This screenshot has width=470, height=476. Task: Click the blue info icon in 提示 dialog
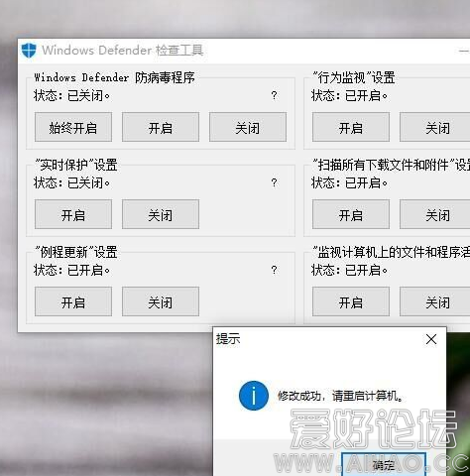[x=254, y=396]
